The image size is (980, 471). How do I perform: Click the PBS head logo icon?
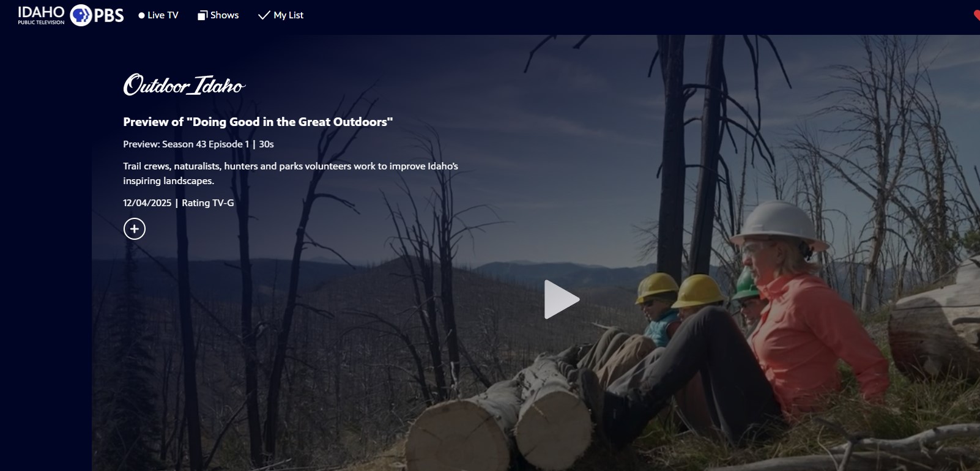click(81, 15)
